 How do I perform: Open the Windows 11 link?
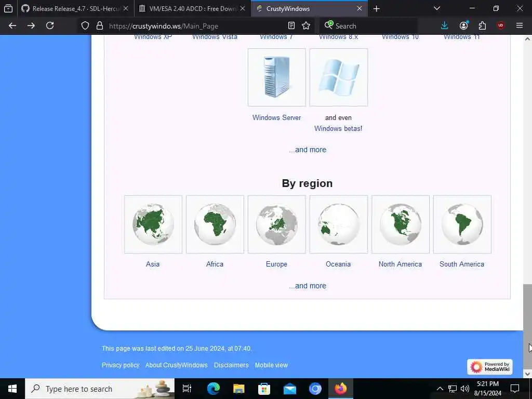point(462,37)
